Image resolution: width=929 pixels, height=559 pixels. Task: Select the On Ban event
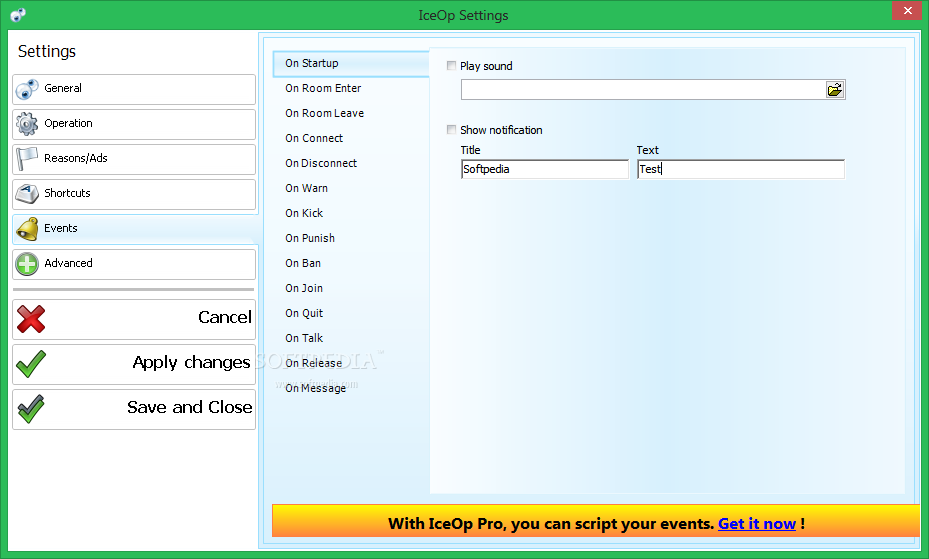click(303, 263)
